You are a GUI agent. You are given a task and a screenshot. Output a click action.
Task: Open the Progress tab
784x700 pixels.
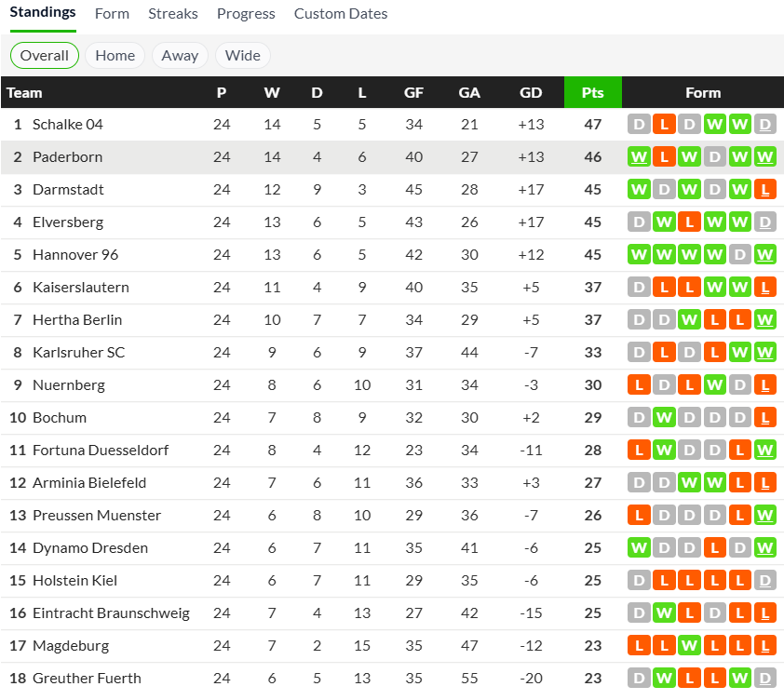tap(246, 14)
